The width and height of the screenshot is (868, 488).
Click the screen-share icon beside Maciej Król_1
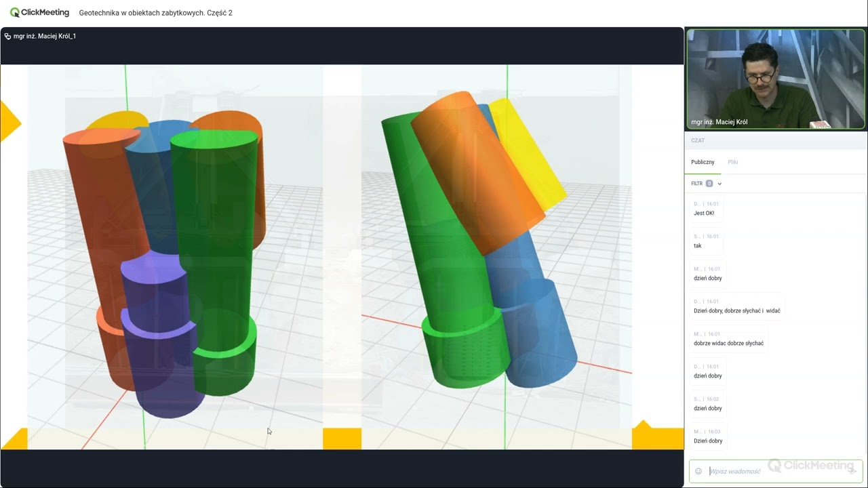point(7,36)
